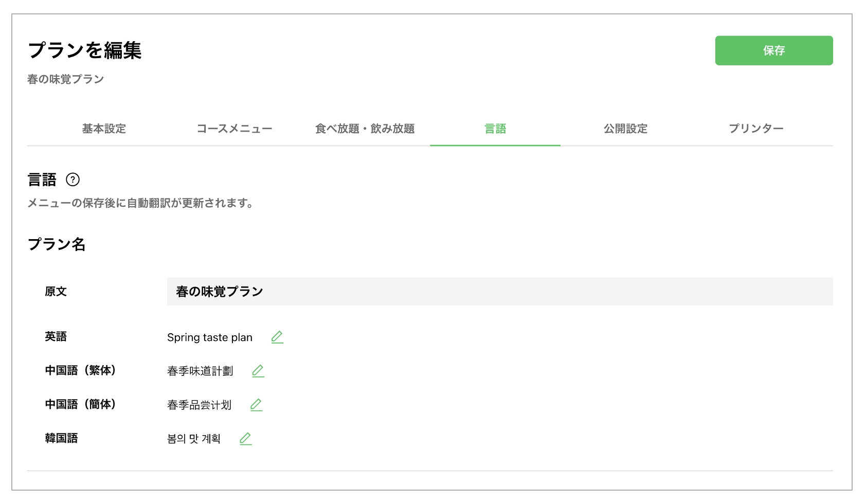
Task: Click the active 言語 tab
Action: (495, 129)
